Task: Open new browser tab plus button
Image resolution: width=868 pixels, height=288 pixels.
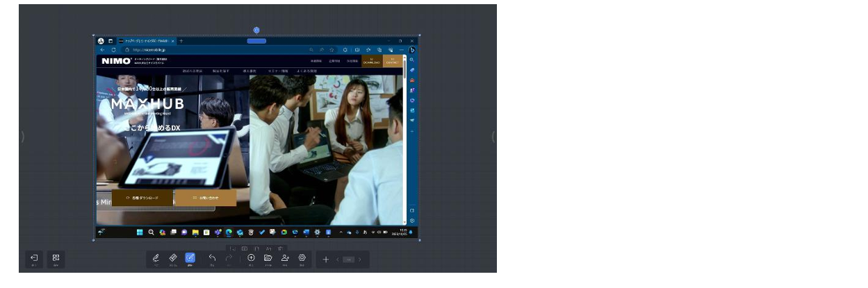Action: click(x=181, y=41)
